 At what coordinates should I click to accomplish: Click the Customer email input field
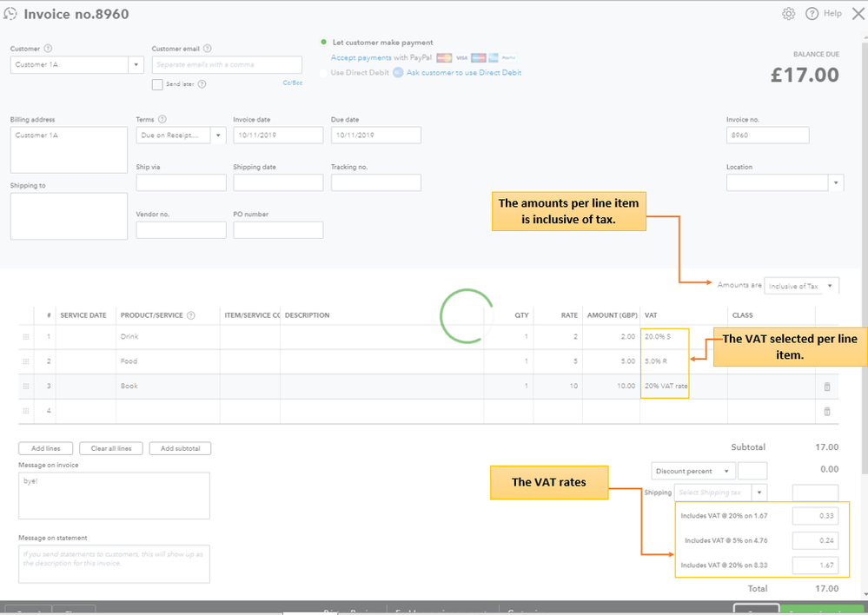point(227,65)
